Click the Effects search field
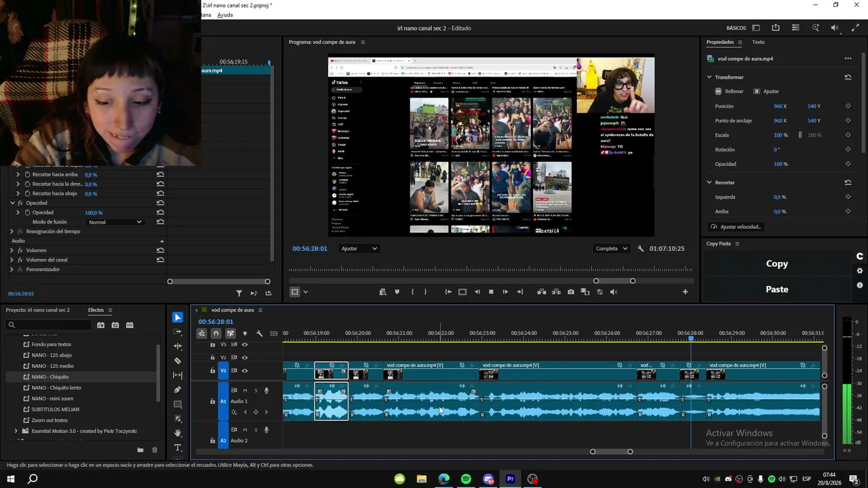 tap(48, 325)
